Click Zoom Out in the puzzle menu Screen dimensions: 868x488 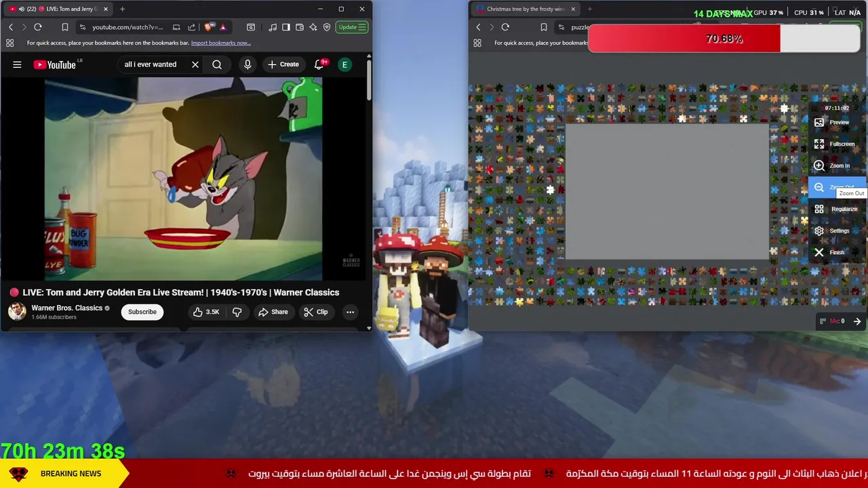[x=837, y=188]
